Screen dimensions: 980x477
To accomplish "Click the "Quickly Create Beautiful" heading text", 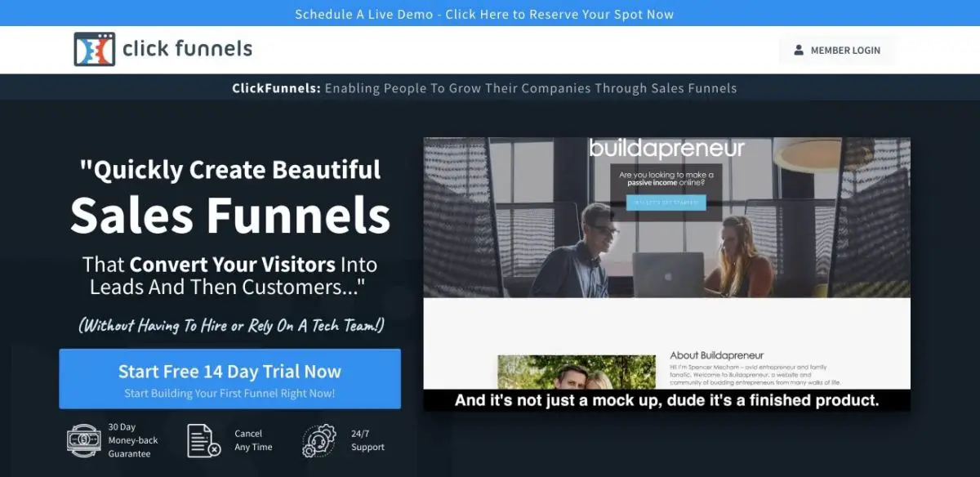I will click(230, 169).
